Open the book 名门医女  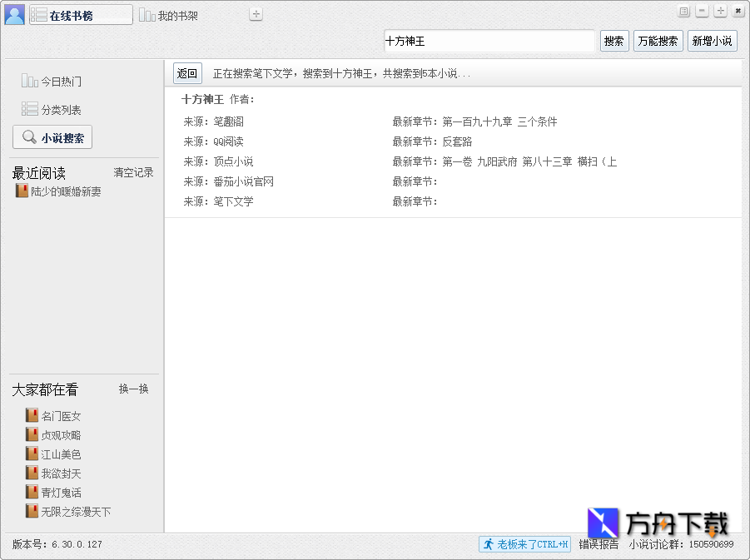pos(61,416)
